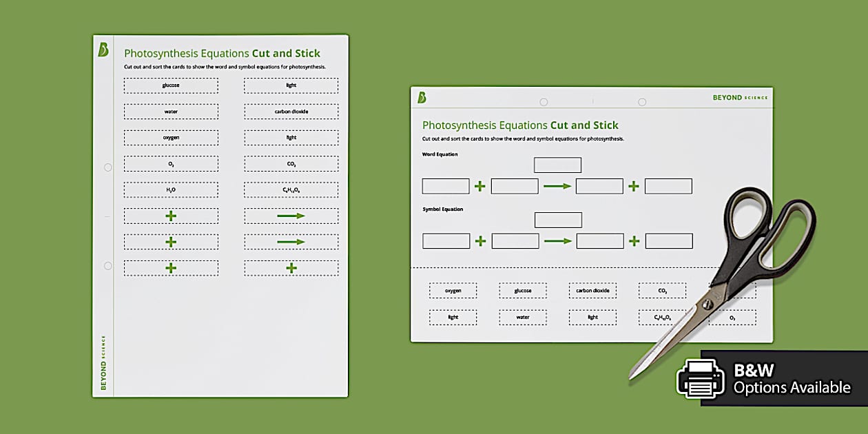Click the BEYOND SCIENCE wordmark
The height and width of the screenshot is (434, 868).
point(738,97)
